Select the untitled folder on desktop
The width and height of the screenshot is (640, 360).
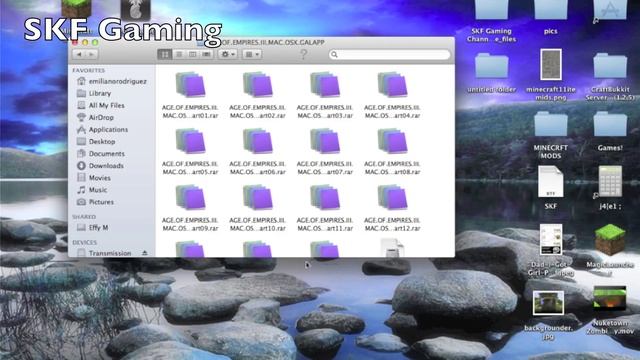491,65
